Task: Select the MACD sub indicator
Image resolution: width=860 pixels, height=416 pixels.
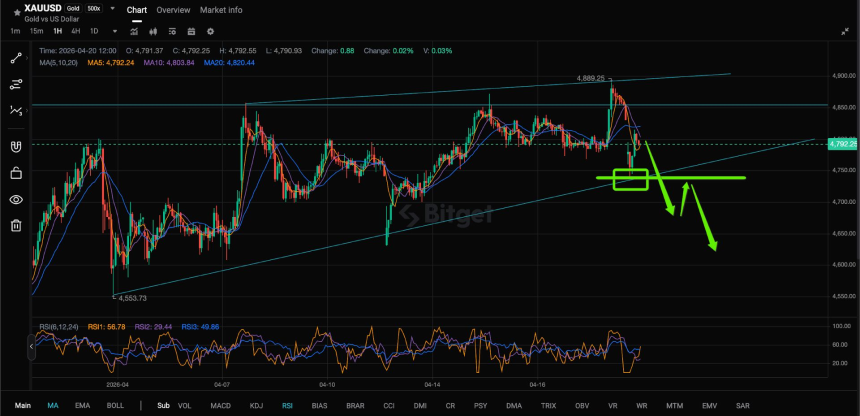Action: pyautogui.click(x=221, y=406)
